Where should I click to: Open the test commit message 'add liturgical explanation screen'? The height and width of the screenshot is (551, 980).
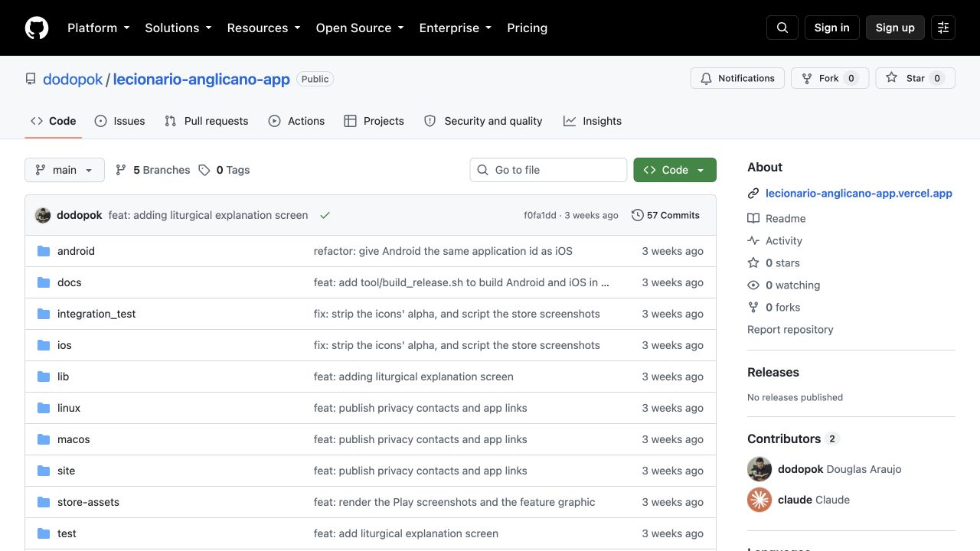click(x=406, y=533)
